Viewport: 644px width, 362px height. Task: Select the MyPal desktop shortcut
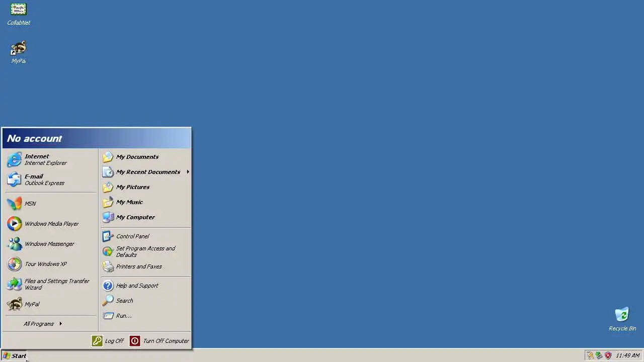click(19, 52)
